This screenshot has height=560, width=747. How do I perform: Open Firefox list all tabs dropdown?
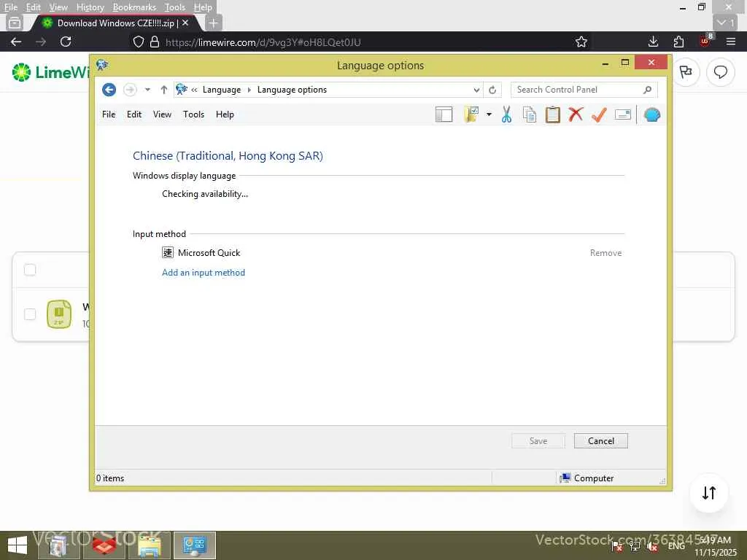pos(726,23)
